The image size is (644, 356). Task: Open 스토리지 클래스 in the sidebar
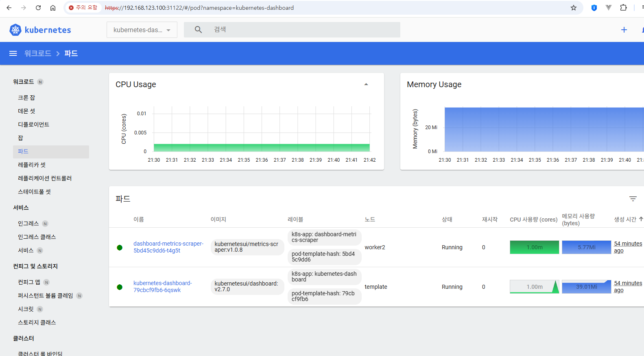[37, 323]
